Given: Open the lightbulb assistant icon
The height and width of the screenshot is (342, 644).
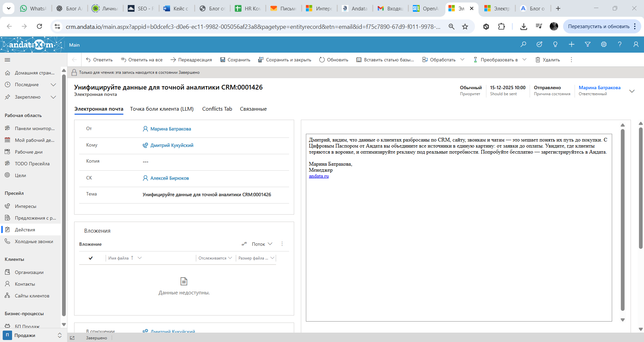Looking at the screenshot, I should [x=555, y=45].
